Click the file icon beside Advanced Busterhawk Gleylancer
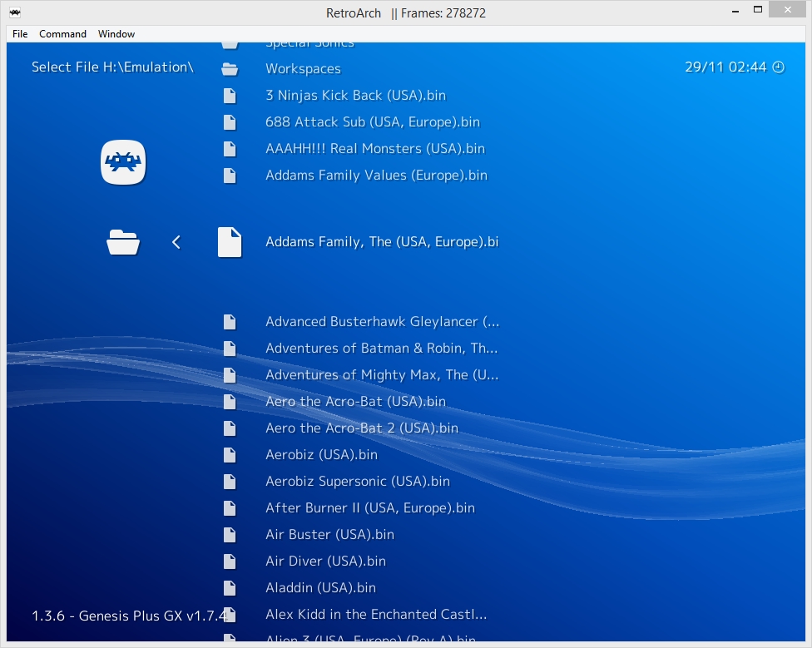 (x=230, y=322)
